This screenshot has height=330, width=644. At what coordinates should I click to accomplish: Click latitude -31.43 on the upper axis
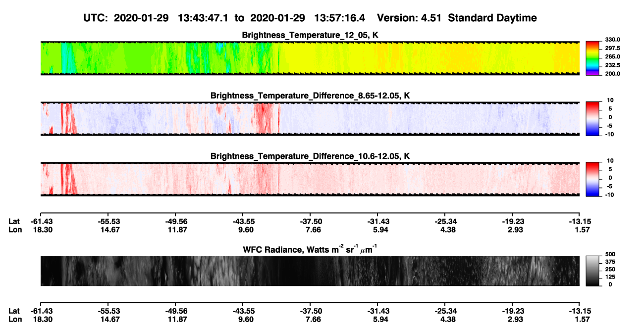(x=378, y=221)
